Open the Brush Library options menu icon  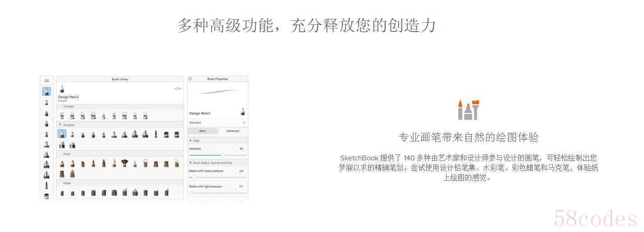pyautogui.click(x=178, y=88)
